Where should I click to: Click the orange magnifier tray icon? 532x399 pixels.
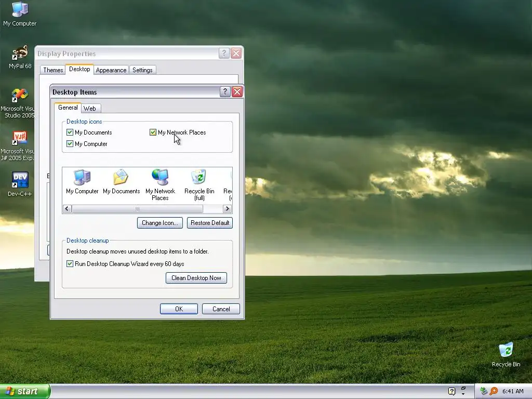(x=494, y=391)
